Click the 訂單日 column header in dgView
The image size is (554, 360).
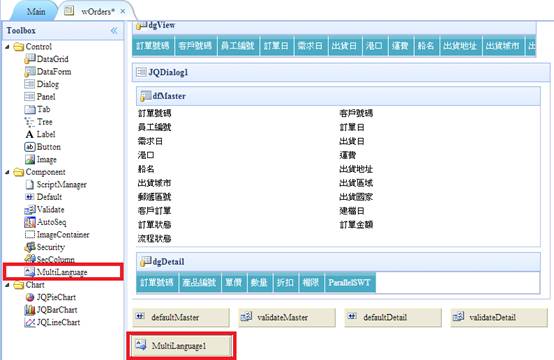(x=277, y=46)
